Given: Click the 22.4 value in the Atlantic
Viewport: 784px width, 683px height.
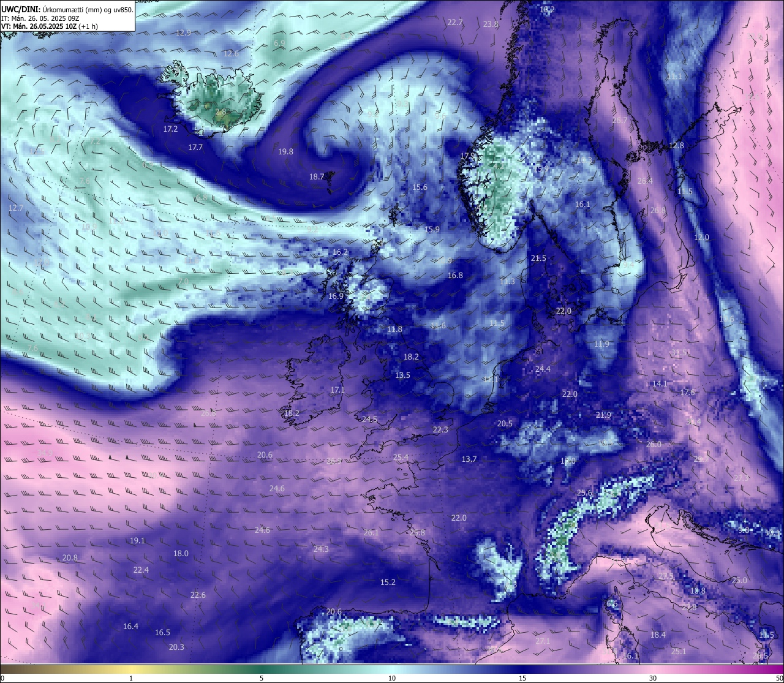Looking at the screenshot, I should [x=141, y=570].
